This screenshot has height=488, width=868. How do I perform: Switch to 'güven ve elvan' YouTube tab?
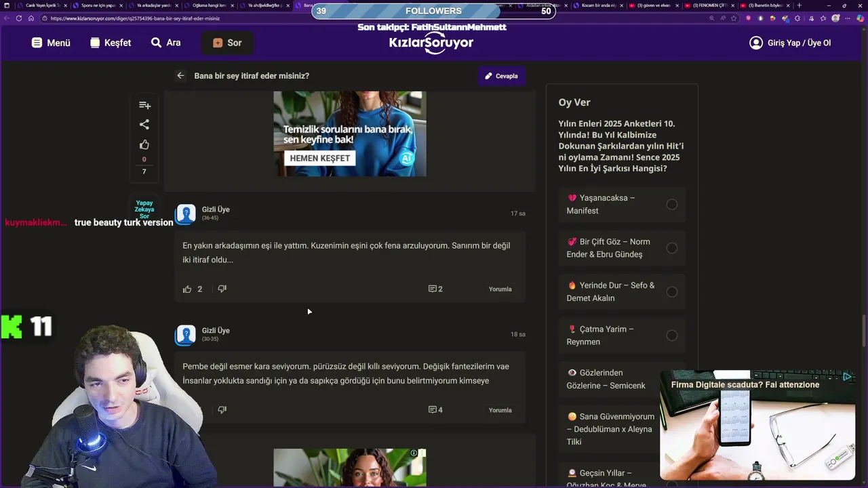point(654,5)
